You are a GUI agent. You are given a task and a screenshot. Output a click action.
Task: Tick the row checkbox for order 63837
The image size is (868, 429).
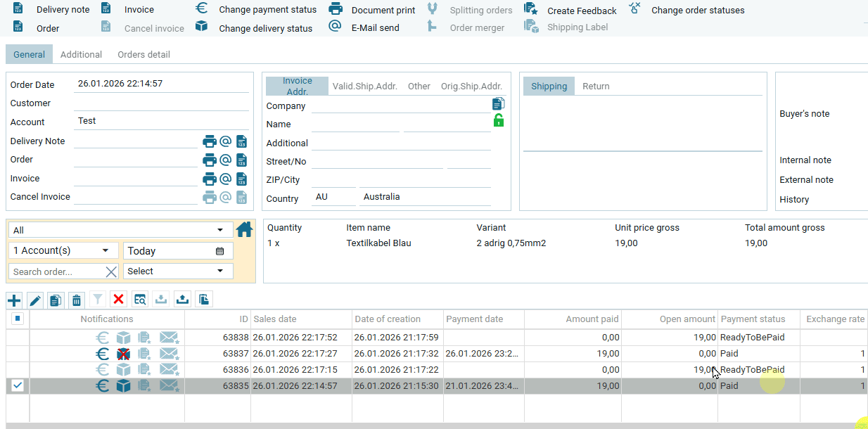click(x=18, y=353)
